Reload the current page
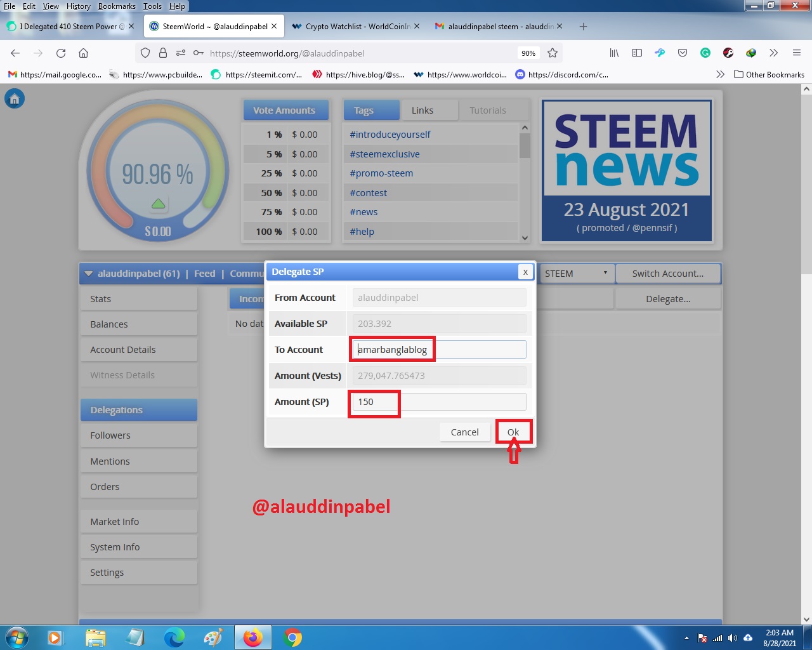Screen dimensions: 812x650 point(61,53)
